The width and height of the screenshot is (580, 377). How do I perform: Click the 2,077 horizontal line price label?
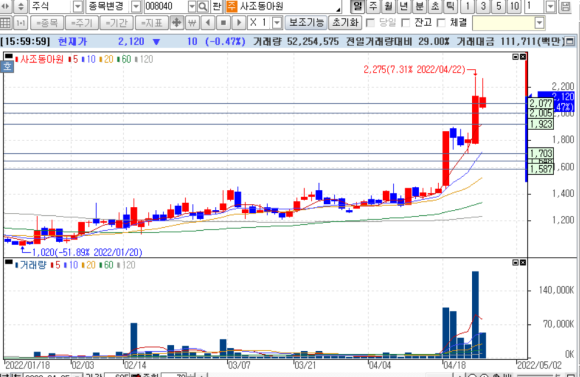541,103
